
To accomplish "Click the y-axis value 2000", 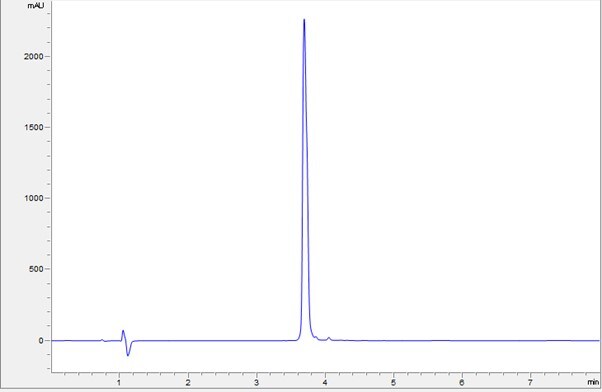I will (x=33, y=56).
